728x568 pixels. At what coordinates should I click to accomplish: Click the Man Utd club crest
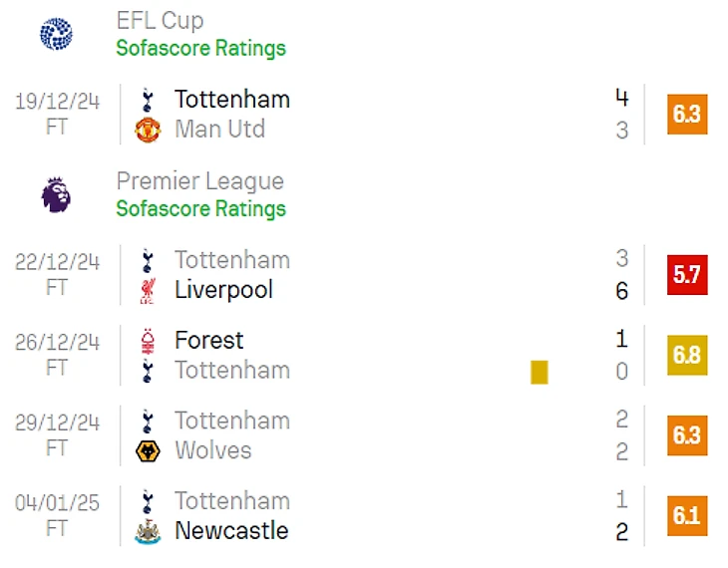click(148, 130)
